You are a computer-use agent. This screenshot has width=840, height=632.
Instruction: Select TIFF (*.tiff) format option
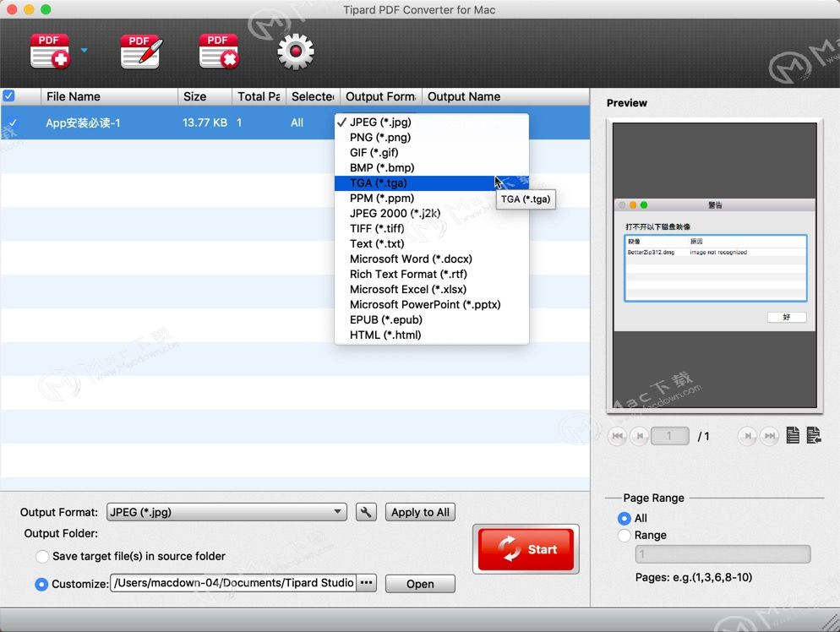coord(431,229)
